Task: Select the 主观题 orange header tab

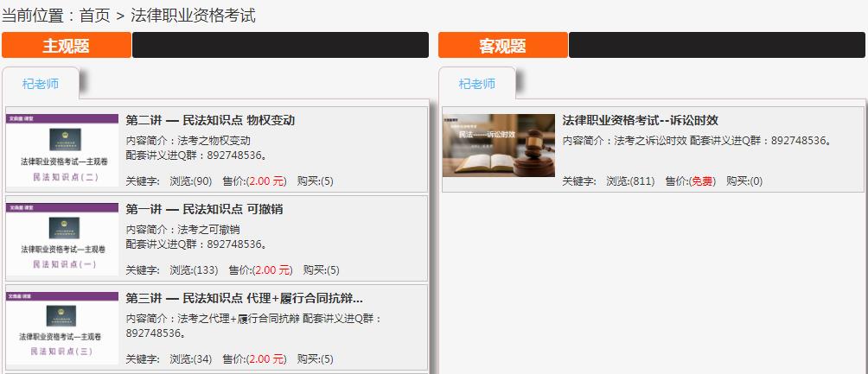Action: [67, 46]
